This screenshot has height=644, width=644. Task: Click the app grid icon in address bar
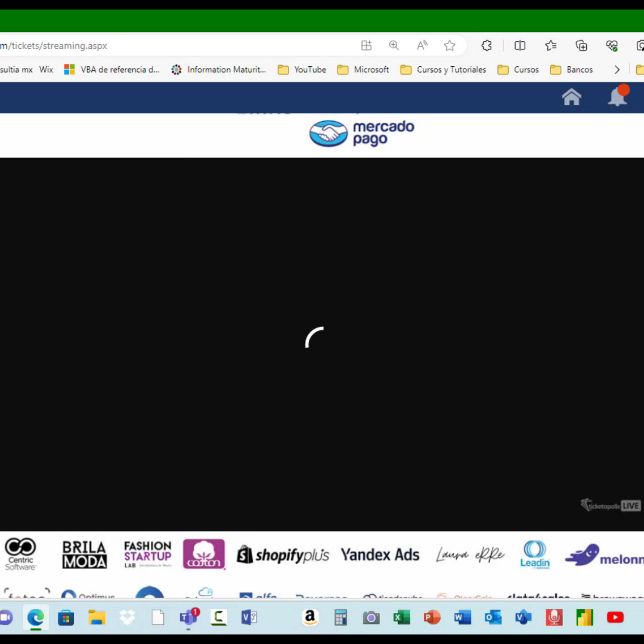[x=366, y=45]
